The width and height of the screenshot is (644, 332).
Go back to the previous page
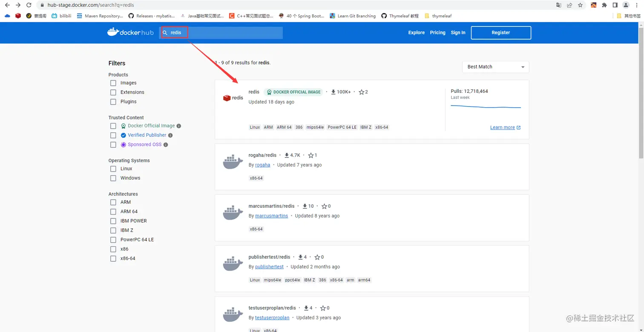(7, 5)
